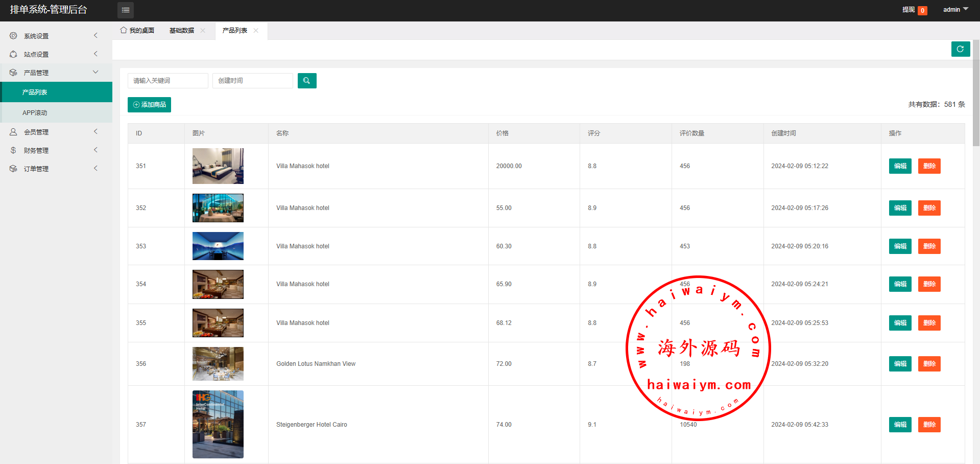
Task: Click the 财务管理 dollar sign icon
Action: [x=13, y=150]
